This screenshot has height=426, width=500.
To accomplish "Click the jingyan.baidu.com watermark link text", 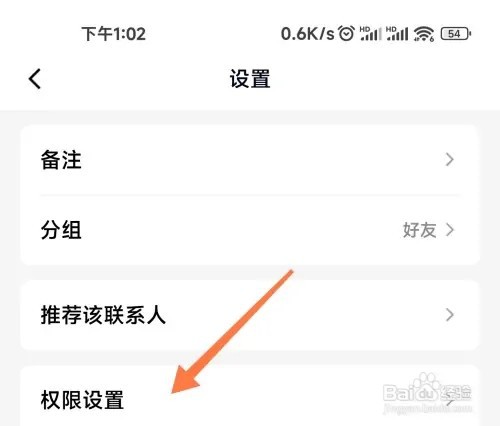I will (x=427, y=408).
